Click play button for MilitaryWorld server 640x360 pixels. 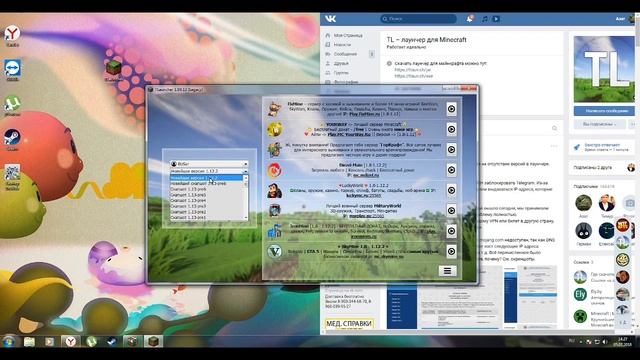pos(451,211)
